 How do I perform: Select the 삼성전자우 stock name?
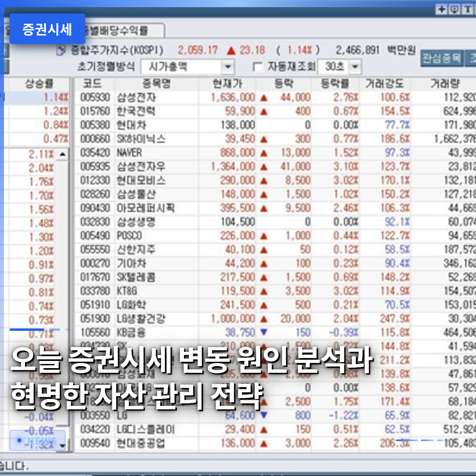click(x=141, y=167)
